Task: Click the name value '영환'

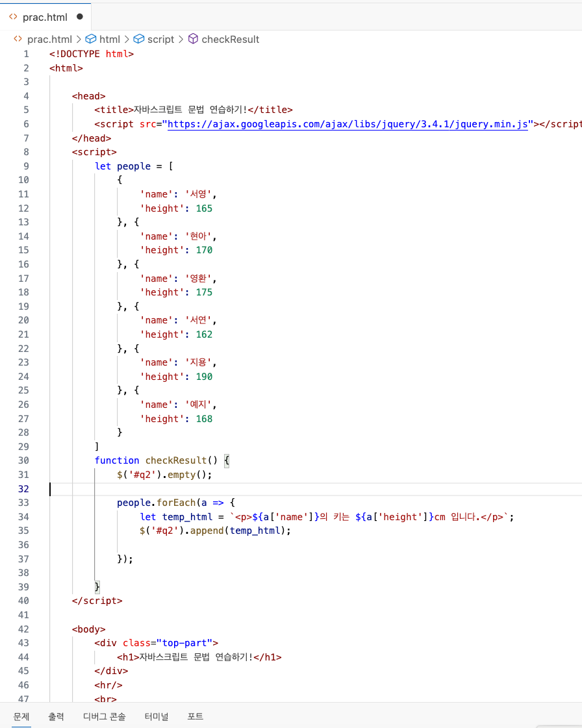Action: pos(198,279)
